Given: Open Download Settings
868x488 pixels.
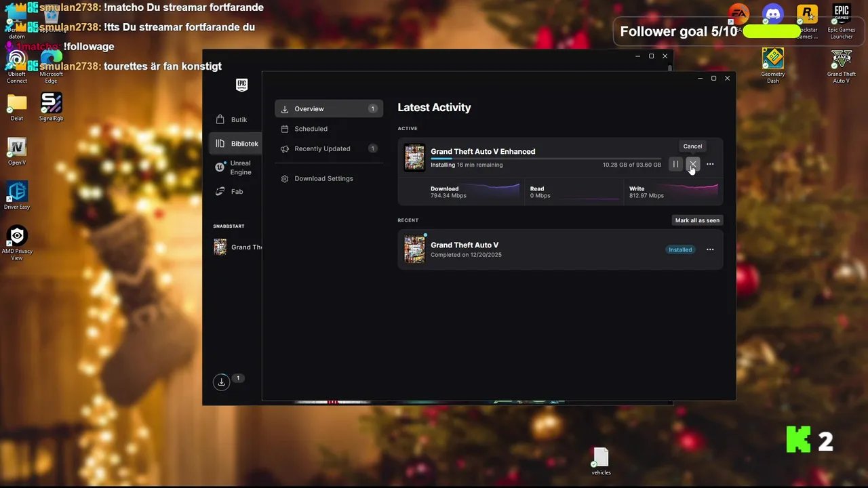Looking at the screenshot, I should [x=329, y=178].
